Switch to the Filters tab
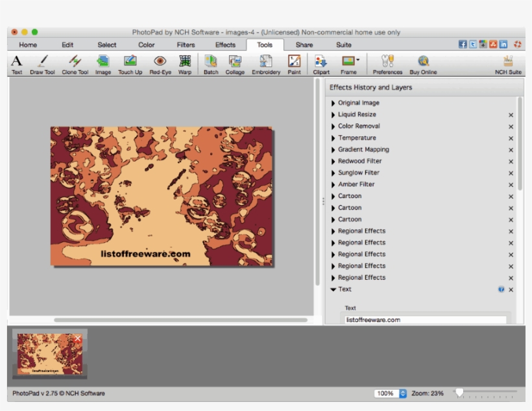This screenshot has width=532, height=411. point(185,45)
